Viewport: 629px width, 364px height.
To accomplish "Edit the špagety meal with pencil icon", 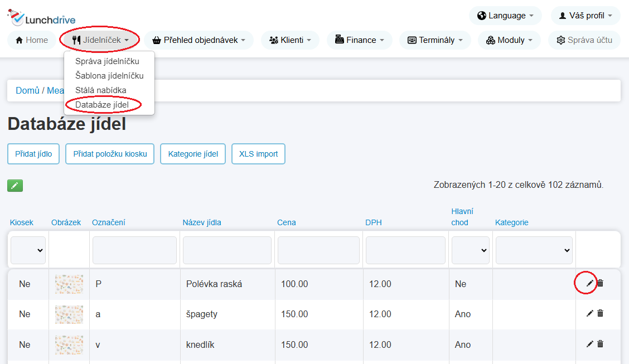I will click(589, 313).
